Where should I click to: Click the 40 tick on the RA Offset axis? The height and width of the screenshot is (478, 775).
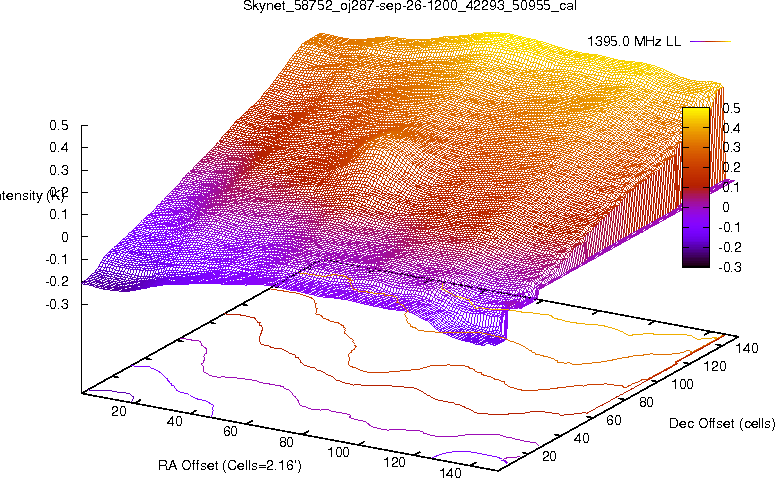174,421
